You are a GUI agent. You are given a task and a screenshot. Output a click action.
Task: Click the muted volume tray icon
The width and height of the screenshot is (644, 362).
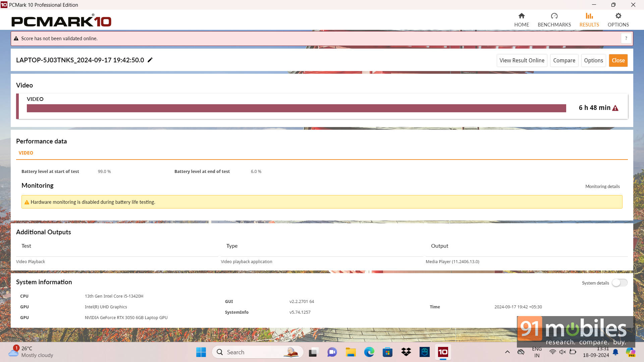[x=562, y=352]
